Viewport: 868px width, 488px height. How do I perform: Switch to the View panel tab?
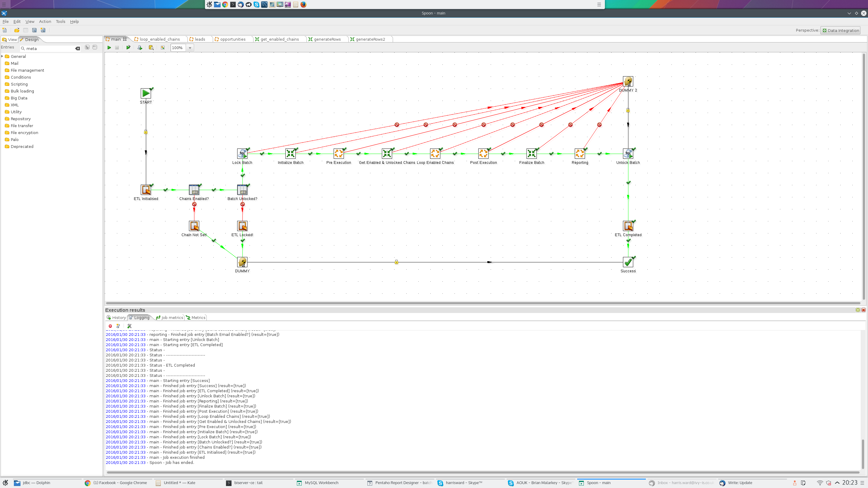(x=9, y=40)
